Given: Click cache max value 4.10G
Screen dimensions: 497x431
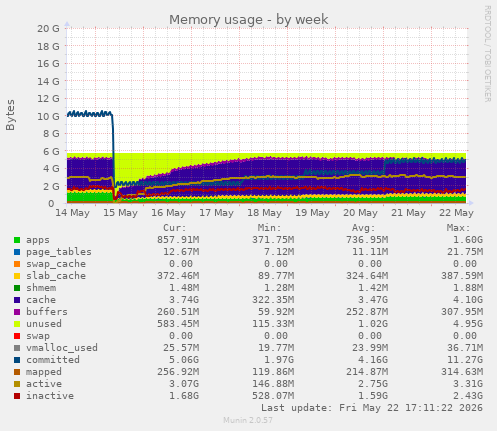Looking at the screenshot, I should tap(468, 300).
